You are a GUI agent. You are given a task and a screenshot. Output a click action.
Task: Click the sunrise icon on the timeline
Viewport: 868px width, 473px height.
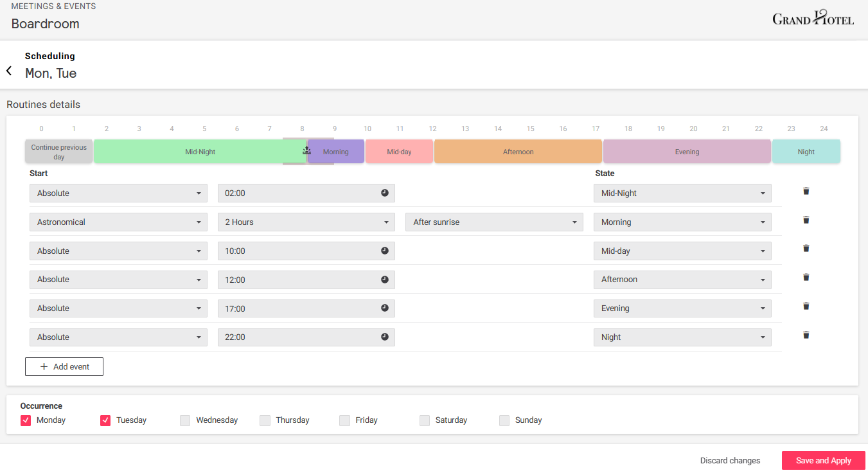(x=306, y=151)
